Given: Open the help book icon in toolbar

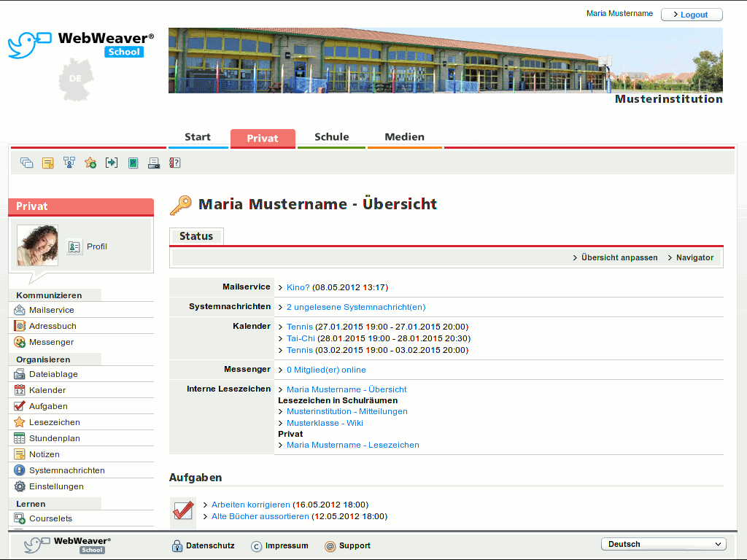Looking at the screenshot, I should (175, 163).
